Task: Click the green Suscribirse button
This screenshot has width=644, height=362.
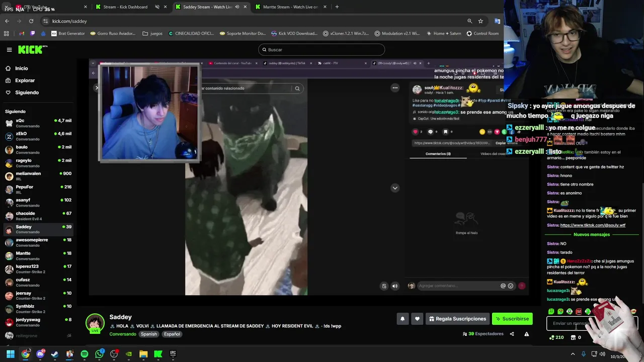Action: 512,319
